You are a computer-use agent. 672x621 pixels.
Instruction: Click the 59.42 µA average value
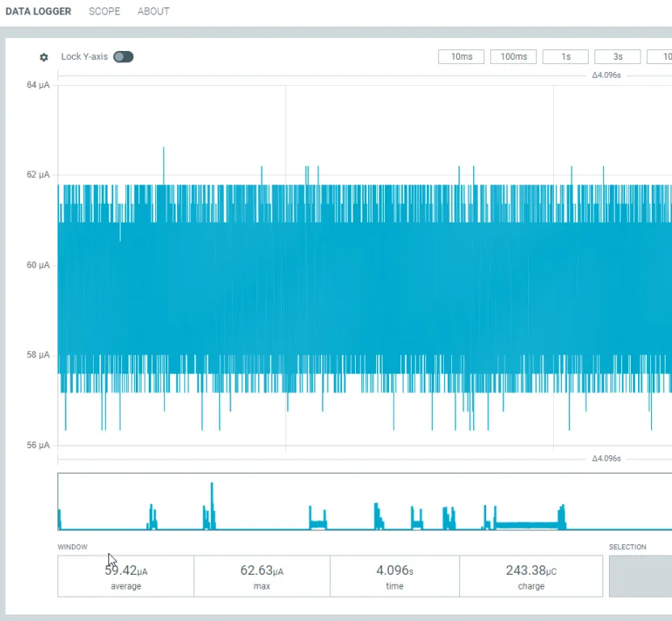click(x=126, y=570)
